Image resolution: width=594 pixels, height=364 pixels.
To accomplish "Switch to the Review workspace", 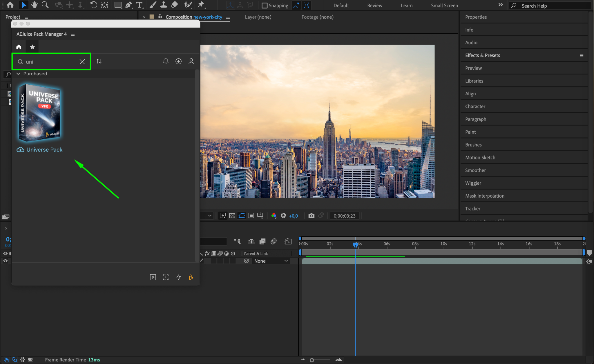I will click(375, 6).
